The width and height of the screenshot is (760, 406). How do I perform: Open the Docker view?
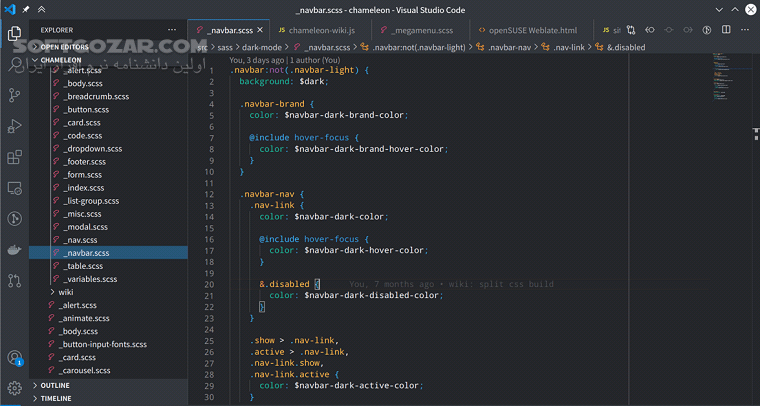pyautogui.click(x=15, y=249)
